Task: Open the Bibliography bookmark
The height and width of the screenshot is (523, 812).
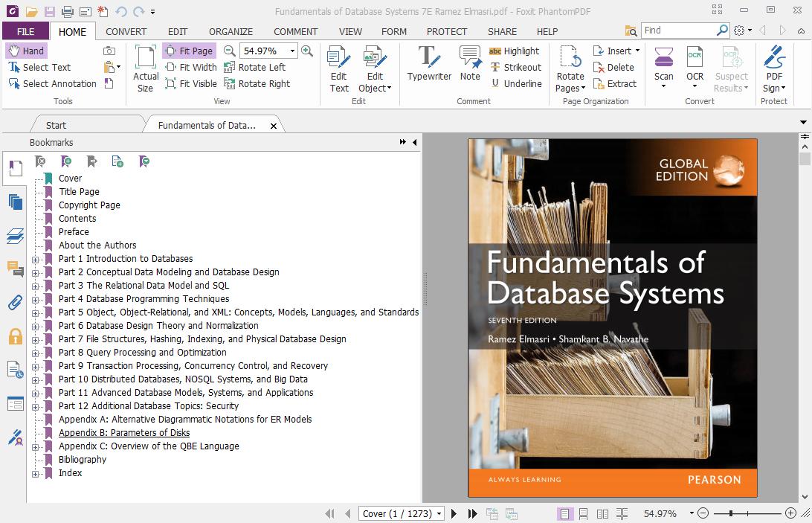Action: pyautogui.click(x=83, y=460)
